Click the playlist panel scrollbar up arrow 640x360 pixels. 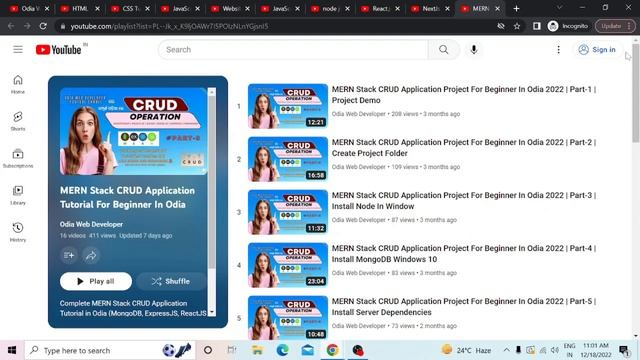coord(211,92)
